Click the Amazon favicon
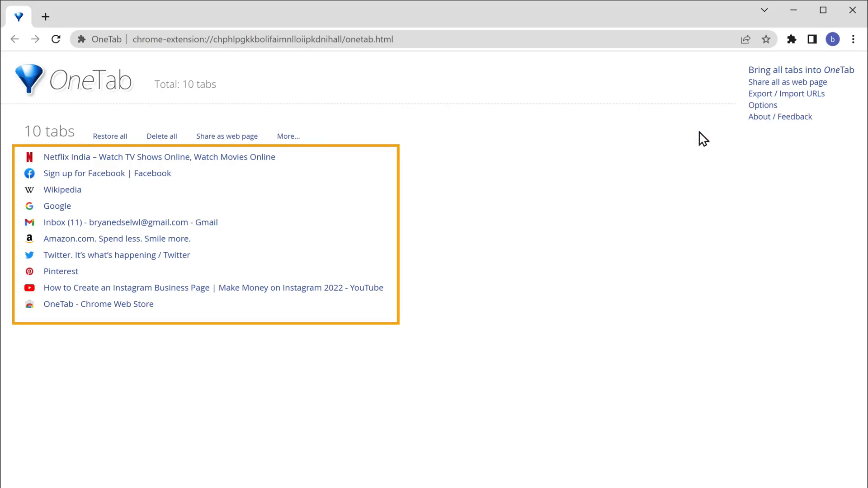 click(29, 239)
